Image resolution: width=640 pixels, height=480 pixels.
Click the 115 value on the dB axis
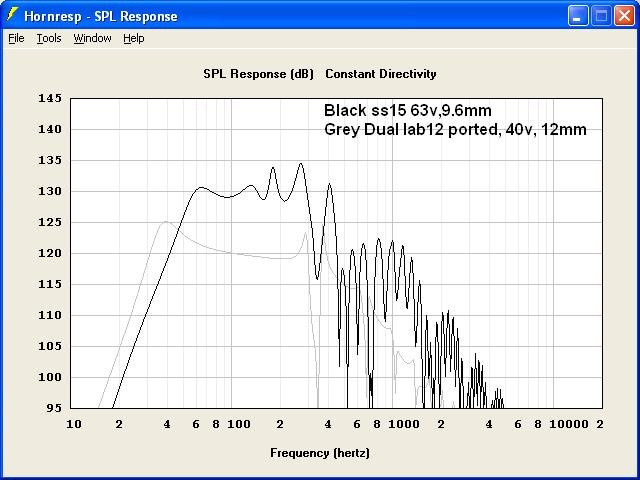pyautogui.click(x=50, y=284)
